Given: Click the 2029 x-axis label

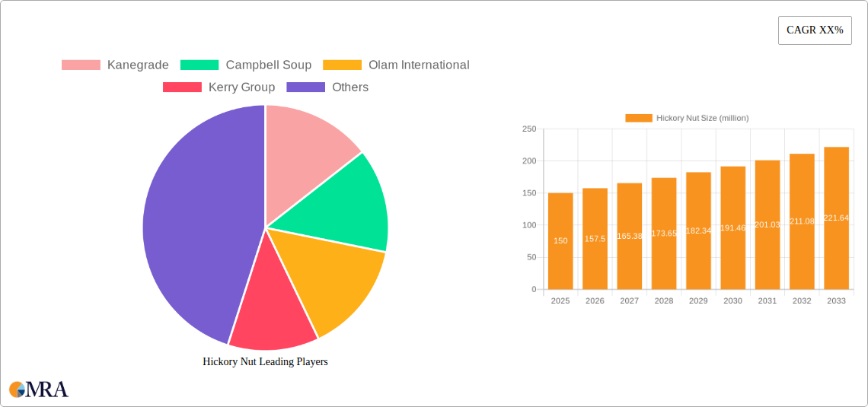Looking at the screenshot, I should (699, 301).
